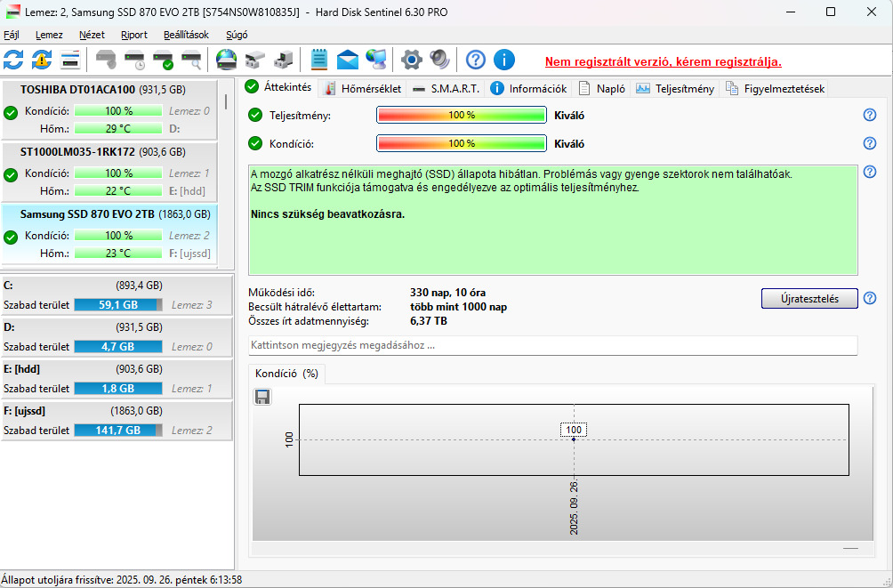Switch to the Információk tab
This screenshot has height=588, width=893.
[529, 88]
